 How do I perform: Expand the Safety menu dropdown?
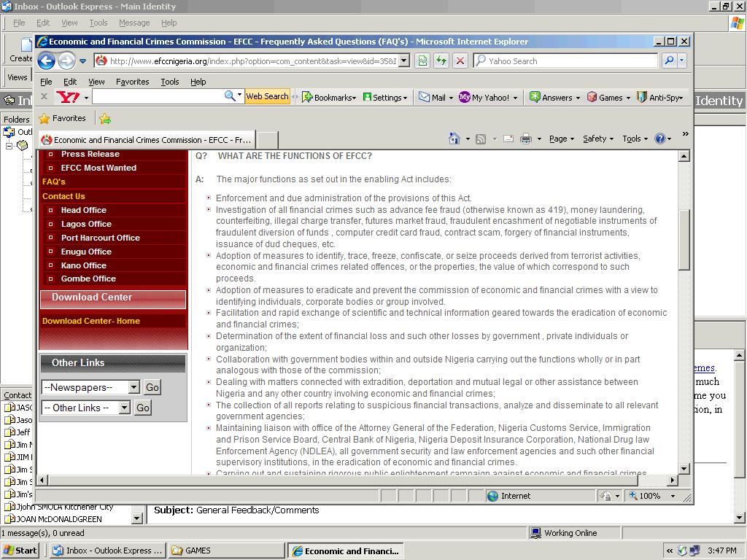[x=598, y=139]
